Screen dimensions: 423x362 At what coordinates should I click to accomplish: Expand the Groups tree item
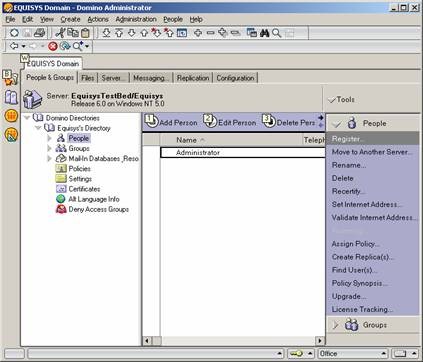click(x=49, y=148)
